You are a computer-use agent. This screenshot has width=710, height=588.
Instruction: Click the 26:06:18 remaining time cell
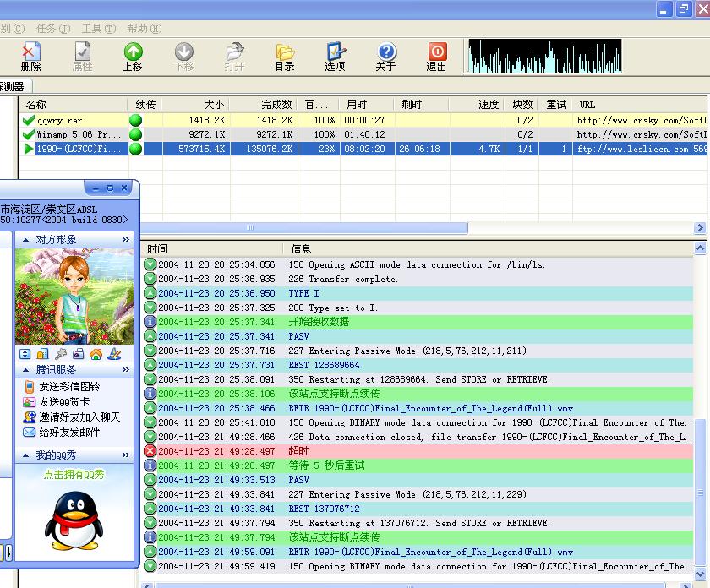422,149
